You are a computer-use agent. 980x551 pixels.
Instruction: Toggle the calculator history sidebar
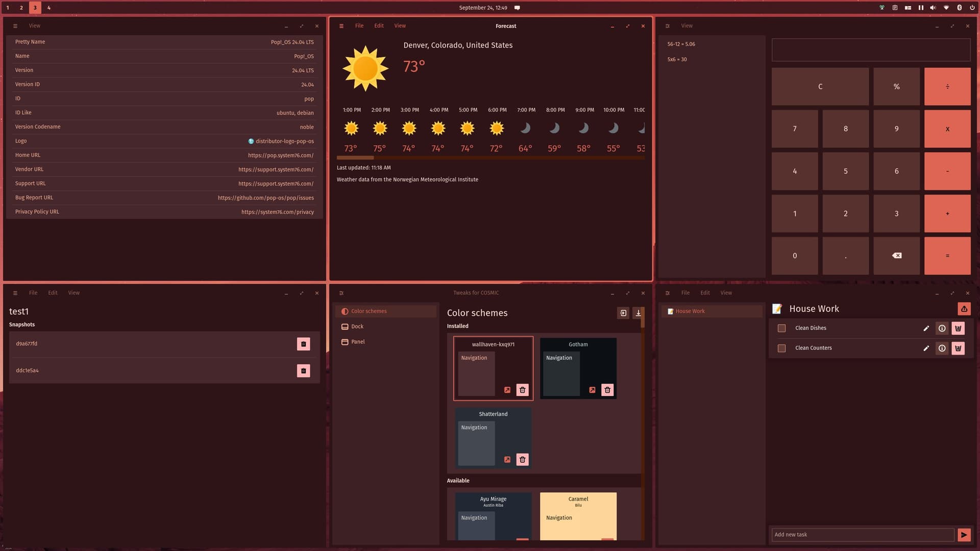(667, 26)
